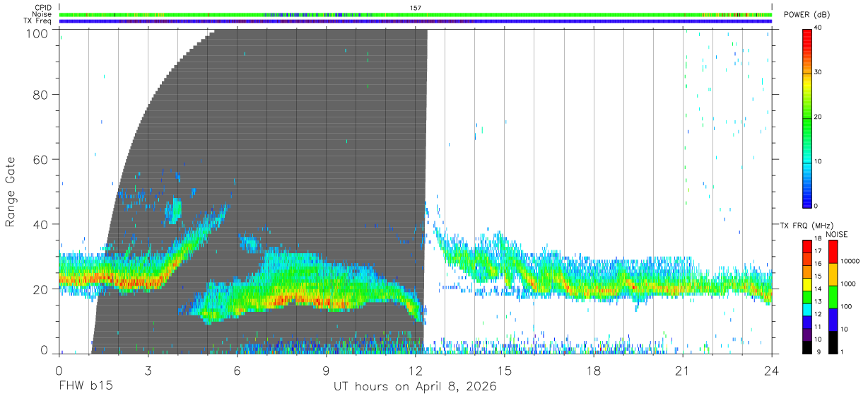Click the y-axis tick label 20
The image size is (868, 401).
(x=42, y=289)
